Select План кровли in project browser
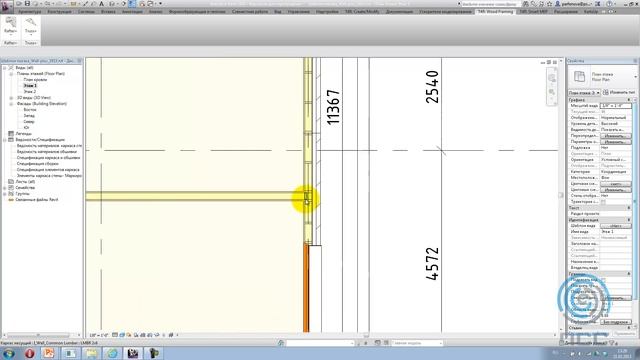Image resolution: width=640 pixels, height=360 pixels. (35, 80)
